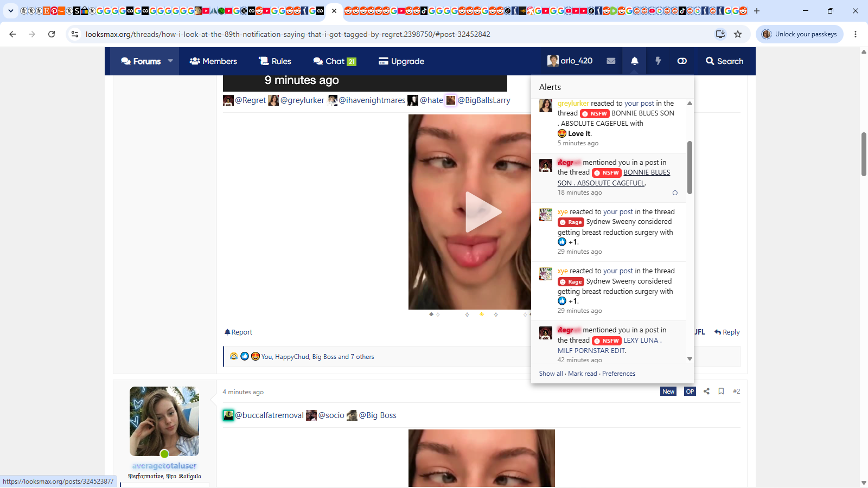Screen dimensions: 868x488
Task: Open the arlo_420 account menu
Action: (x=570, y=61)
